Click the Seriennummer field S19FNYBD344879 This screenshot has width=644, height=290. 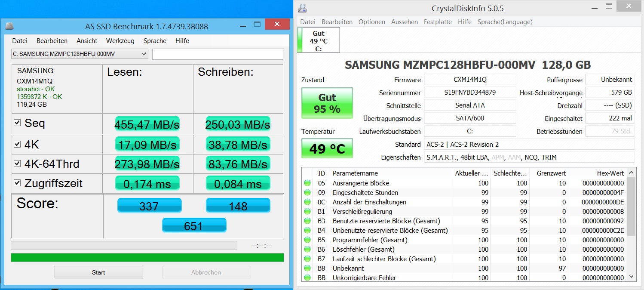tap(470, 93)
